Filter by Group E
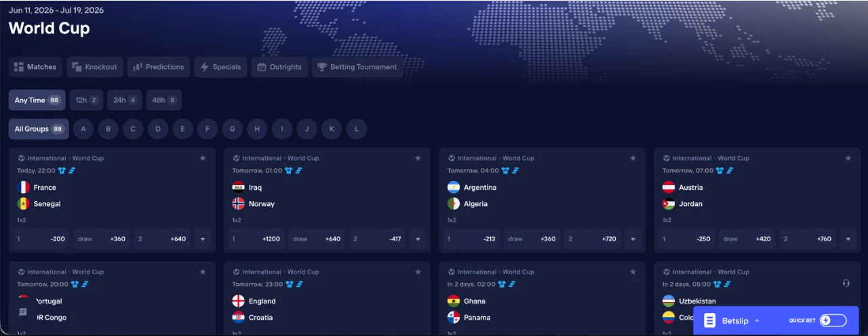868x336 pixels. click(x=183, y=129)
